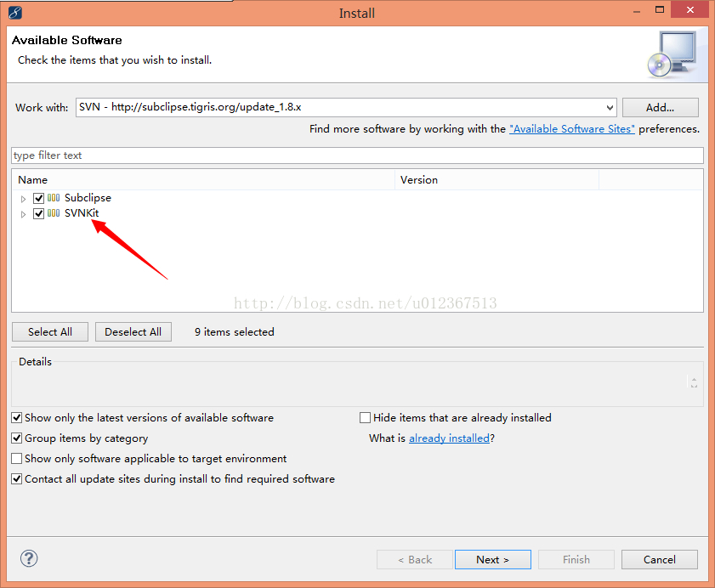Image resolution: width=715 pixels, height=588 pixels.
Task: Click the Details scroll up arrow
Action: 694,379
